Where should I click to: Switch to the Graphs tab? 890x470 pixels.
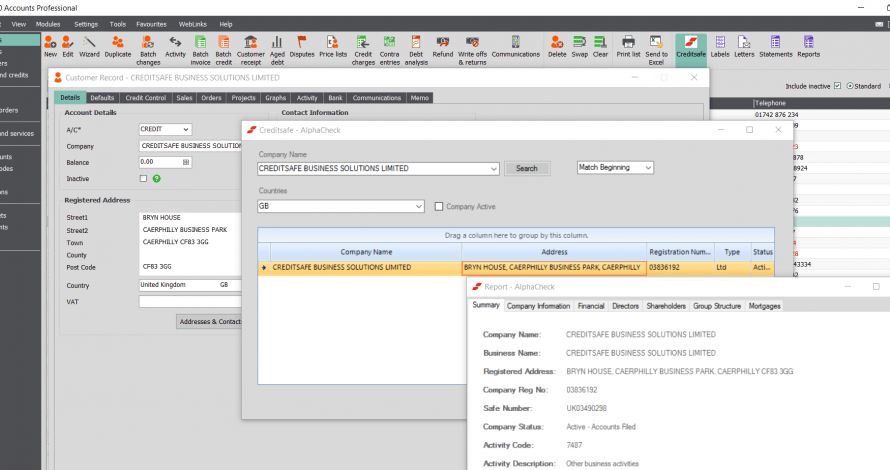pyautogui.click(x=275, y=98)
